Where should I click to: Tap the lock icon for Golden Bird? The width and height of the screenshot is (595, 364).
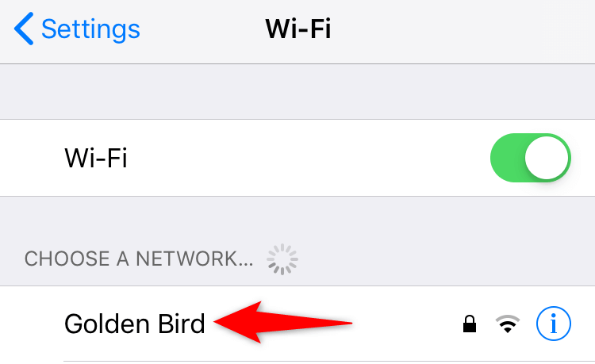470,324
